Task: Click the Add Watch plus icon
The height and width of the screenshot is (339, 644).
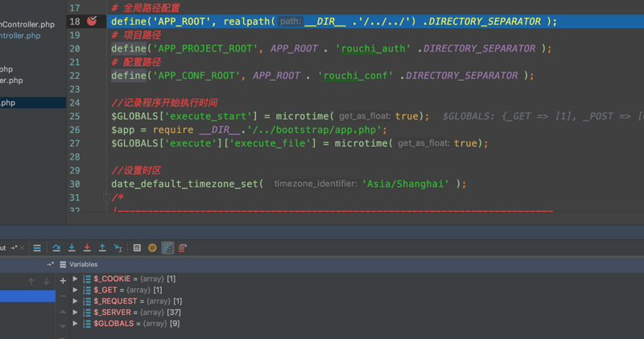Action: 63,280
